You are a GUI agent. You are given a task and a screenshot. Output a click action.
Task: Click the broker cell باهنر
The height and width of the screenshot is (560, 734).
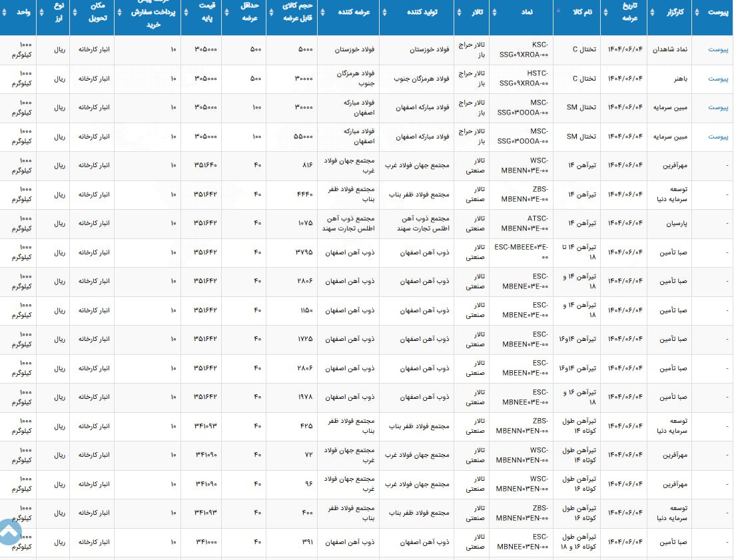(x=681, y=79)
